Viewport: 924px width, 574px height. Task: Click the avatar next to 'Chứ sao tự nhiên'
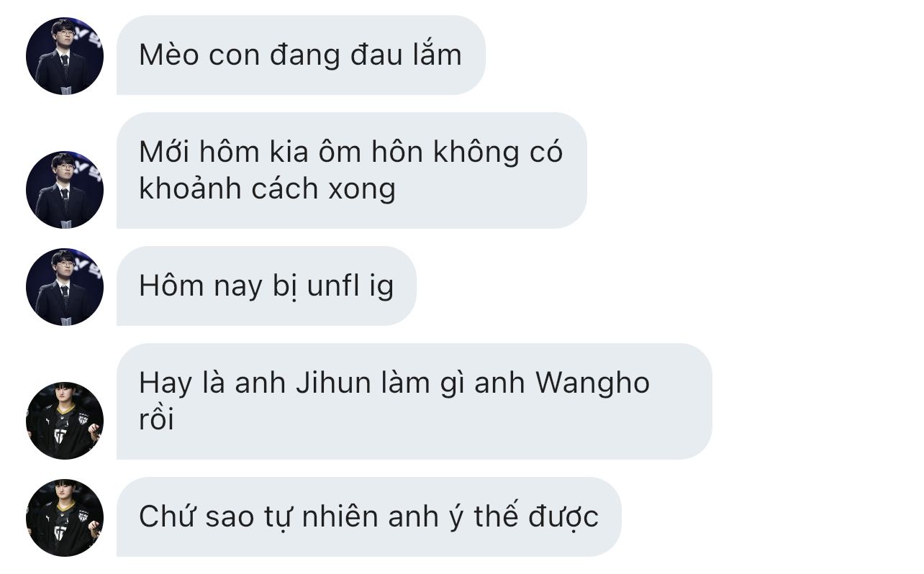coord(65,518)
